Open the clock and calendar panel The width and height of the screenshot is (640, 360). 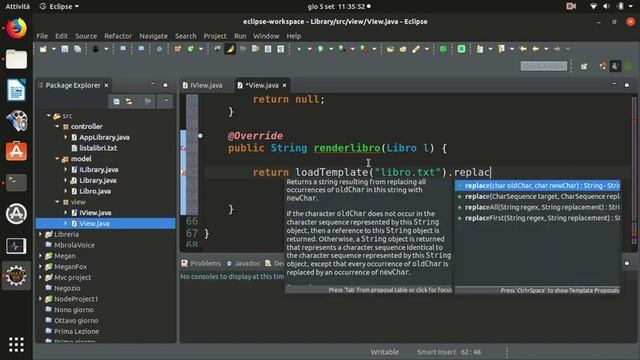click(x=339, y=7)
